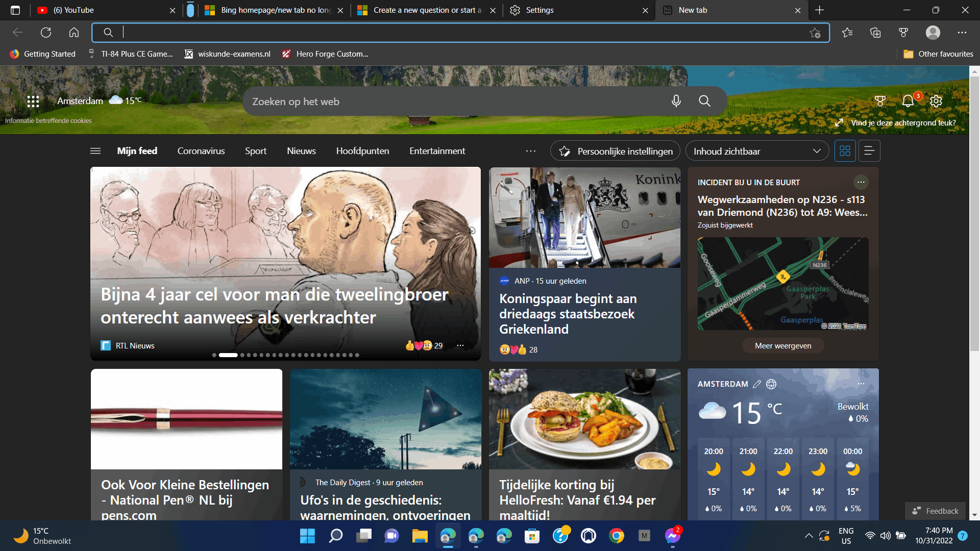
Task: Click the microphone search icon
Action: (x=675, y=101)
